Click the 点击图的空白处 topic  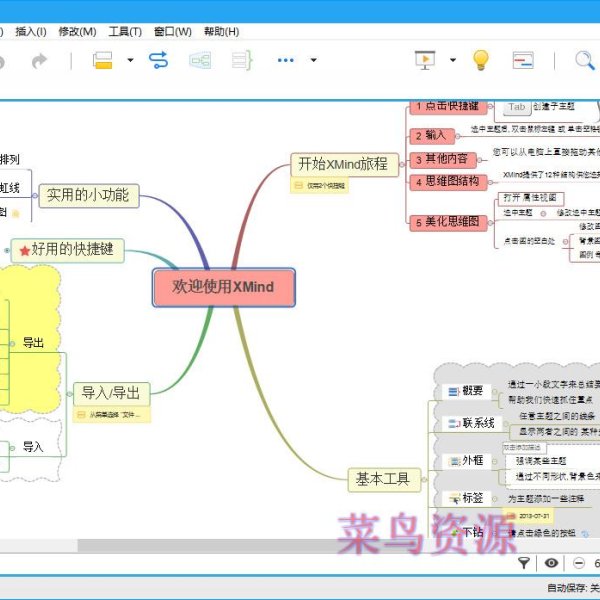click(530, 241)
